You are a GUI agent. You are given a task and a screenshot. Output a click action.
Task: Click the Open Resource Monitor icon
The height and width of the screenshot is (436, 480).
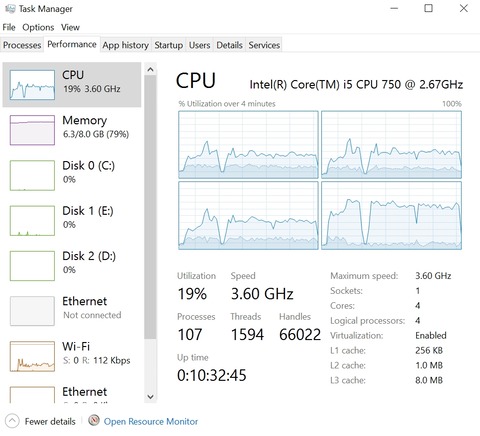coord(94,421)
